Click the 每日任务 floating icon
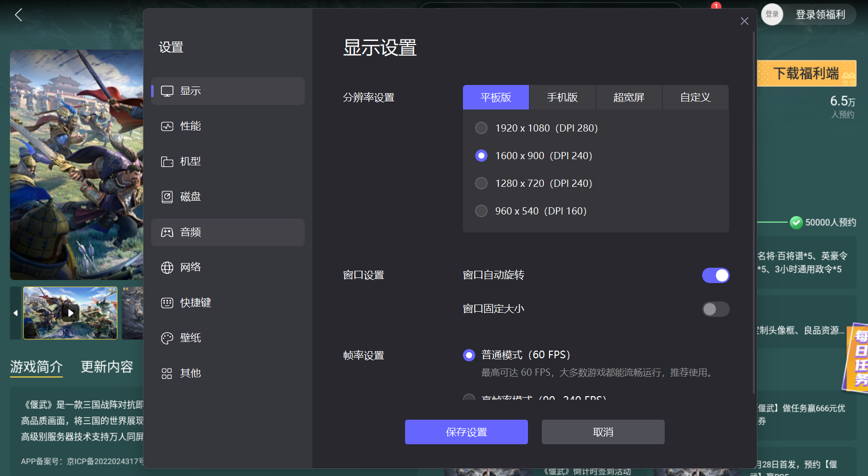This screenshot has width=868, height=476. click(856, 357)
